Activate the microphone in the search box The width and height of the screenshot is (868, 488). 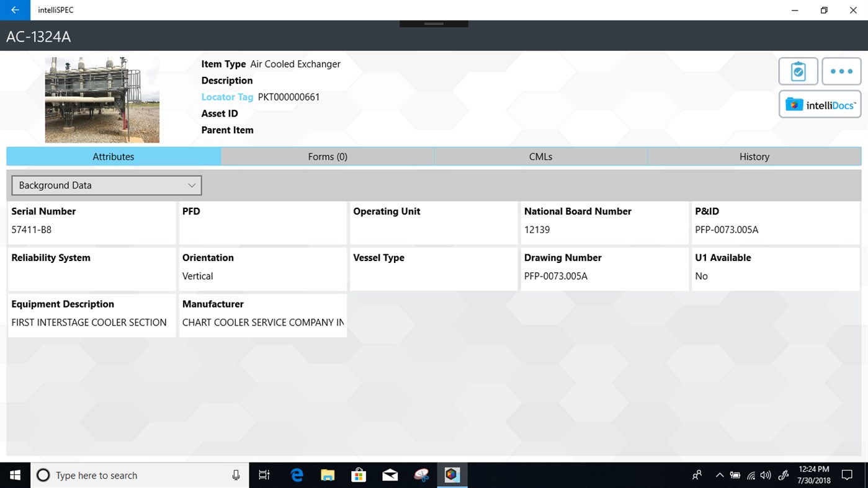236,475
